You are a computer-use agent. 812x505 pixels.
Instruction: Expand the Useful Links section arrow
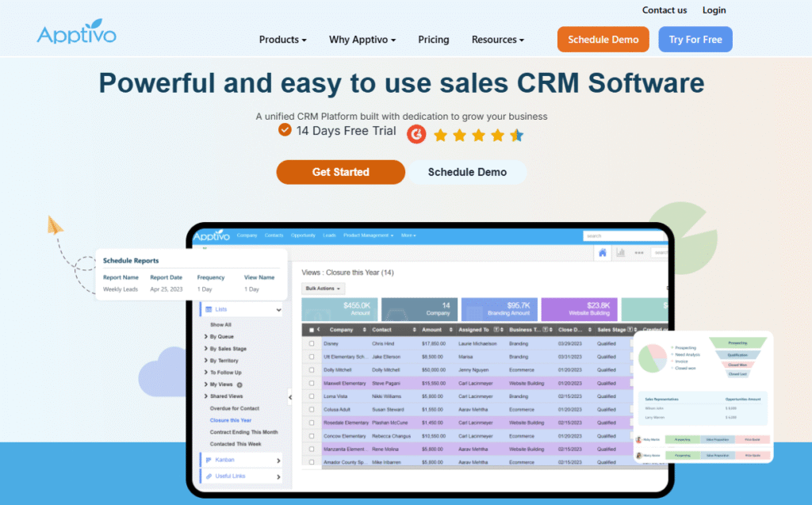coord(278,476)
